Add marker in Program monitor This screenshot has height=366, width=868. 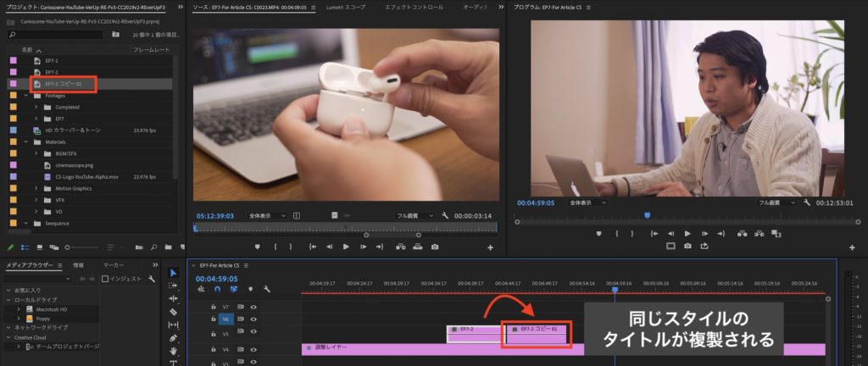(599, 233)
